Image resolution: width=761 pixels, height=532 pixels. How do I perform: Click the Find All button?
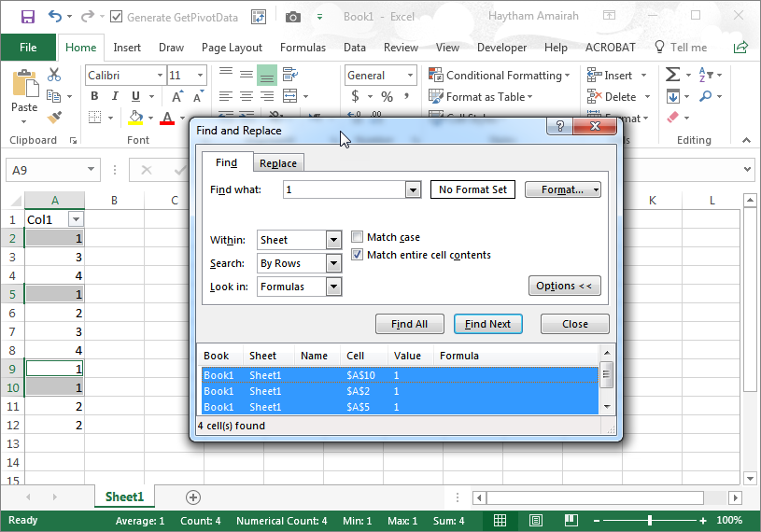pyautogui.click(x=409, y=324)
